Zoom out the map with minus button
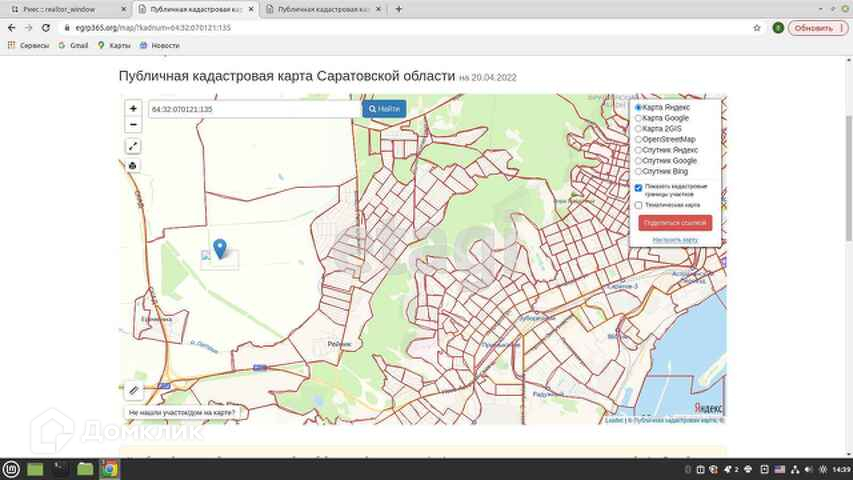 [x=133, y=125]
